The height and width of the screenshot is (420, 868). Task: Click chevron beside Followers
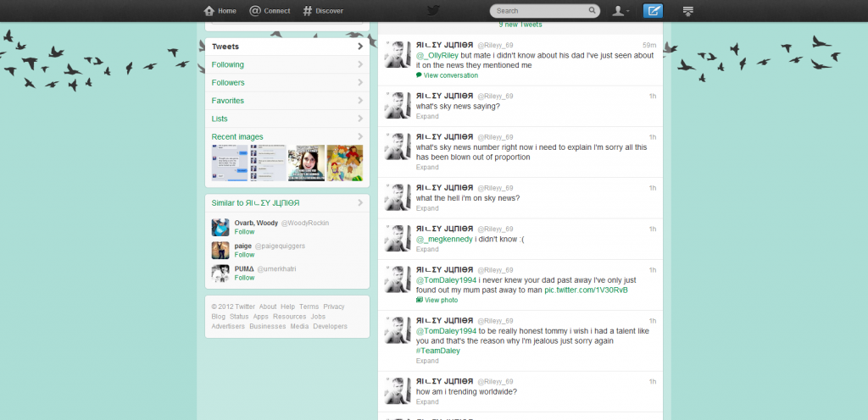tap(360, 82)
